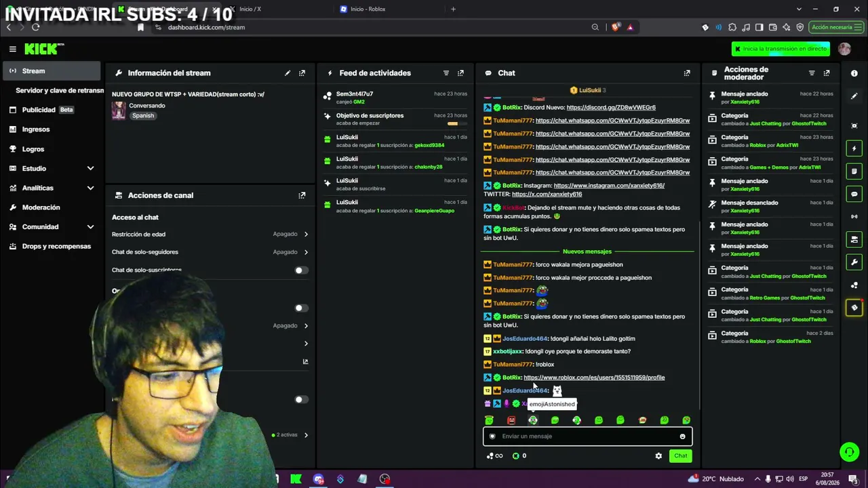868x488 pixels.
Task: Open the Windows notification center icon
Action: tap(853, 479)
